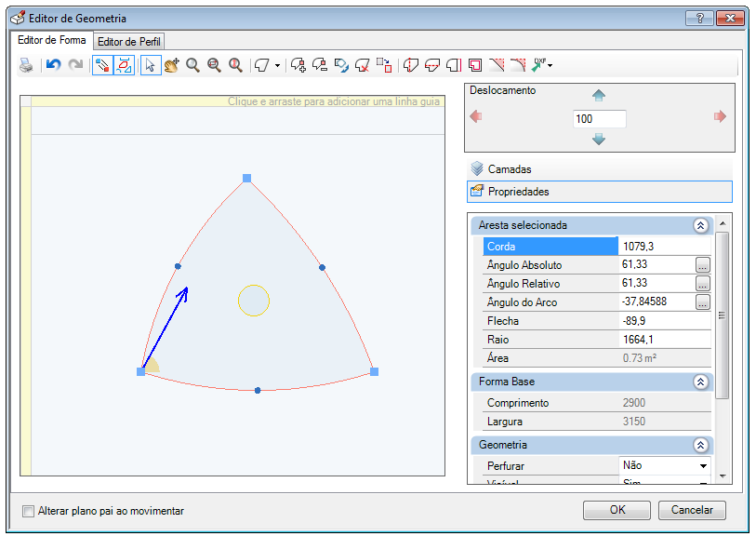Click the up displacement arrow
The image size is (756, 536).
[598, 95]
